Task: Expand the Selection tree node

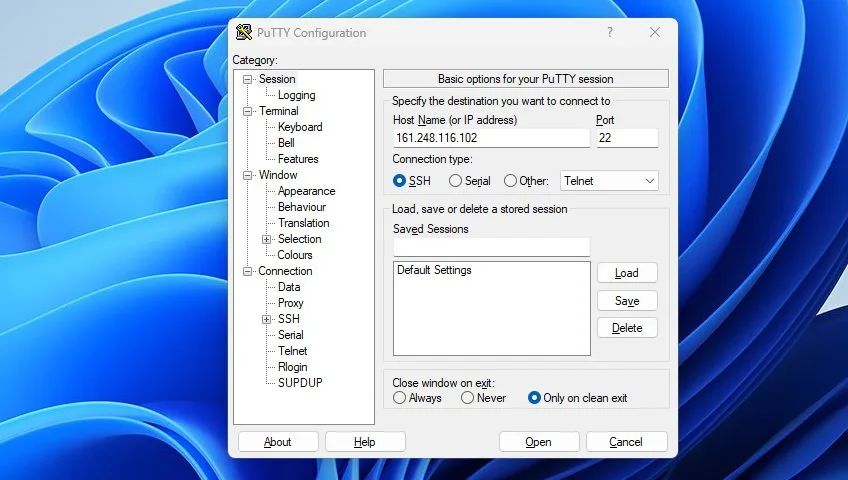Action: (x=267, y=239)
